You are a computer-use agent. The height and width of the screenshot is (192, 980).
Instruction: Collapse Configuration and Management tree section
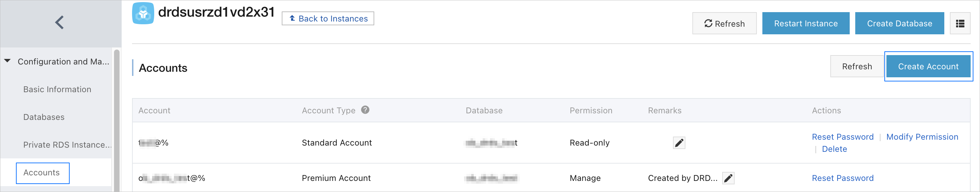pos(8,61)
